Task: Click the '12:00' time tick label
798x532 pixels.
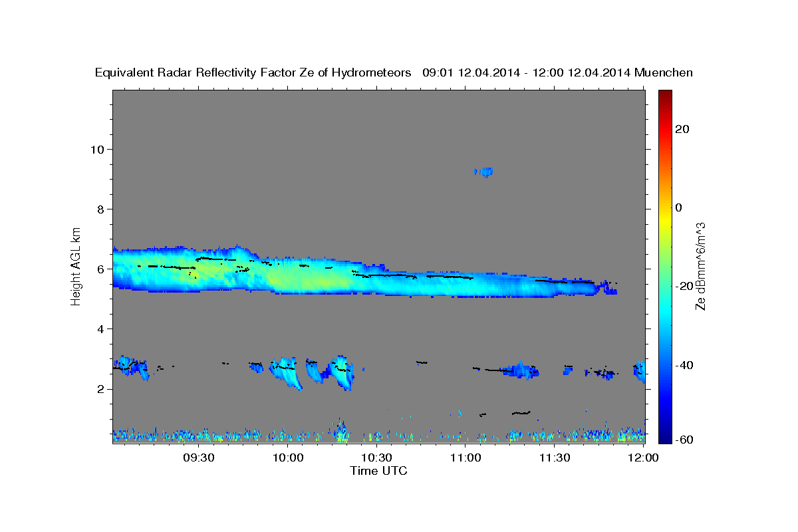Action: (643, 458)
